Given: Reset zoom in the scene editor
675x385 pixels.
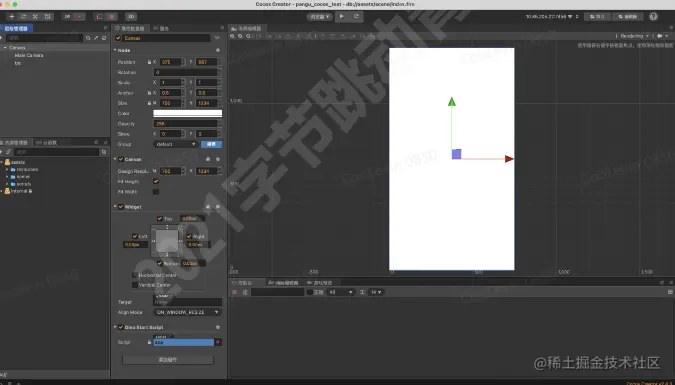Looking at the screenshot, I should [x=248, y=36].
